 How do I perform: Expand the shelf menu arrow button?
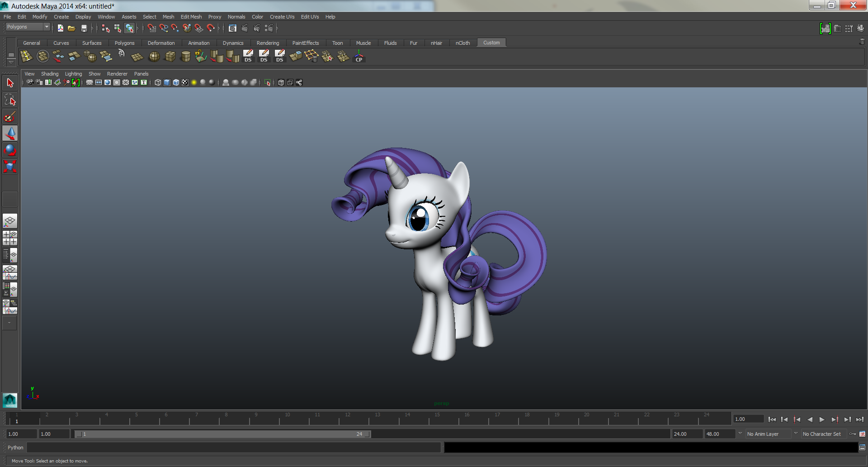pos(11,62)
